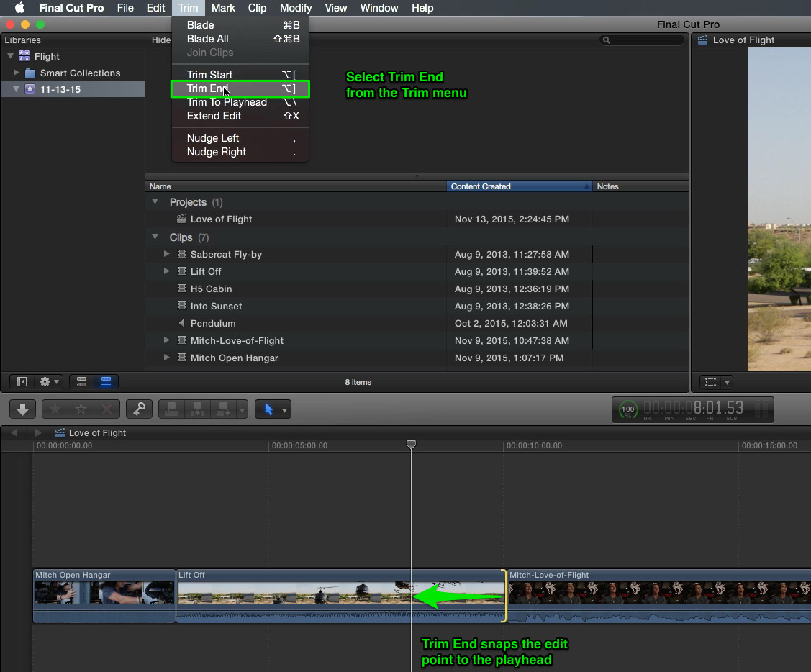811x672 pixels.
Task: Click the search magnifier icon
Action: [606, 40]
